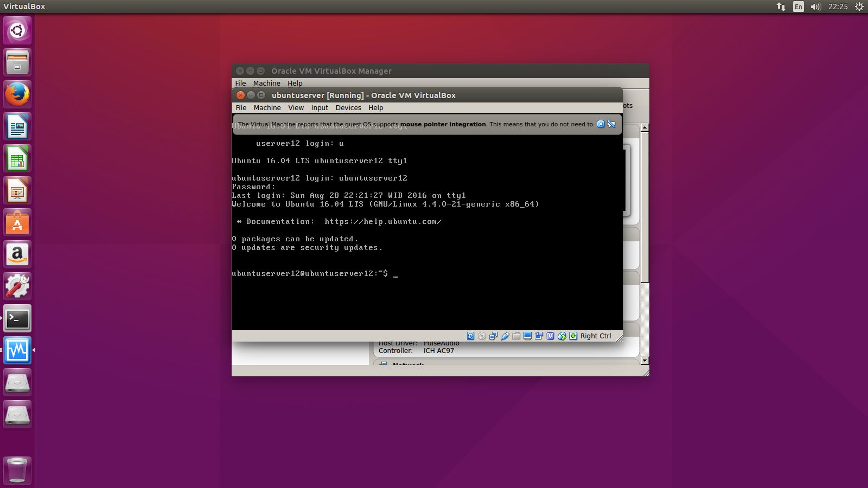Screen dimensions: 868x488
Task: Open the View menu of the VM window
Action: [296, 107]
